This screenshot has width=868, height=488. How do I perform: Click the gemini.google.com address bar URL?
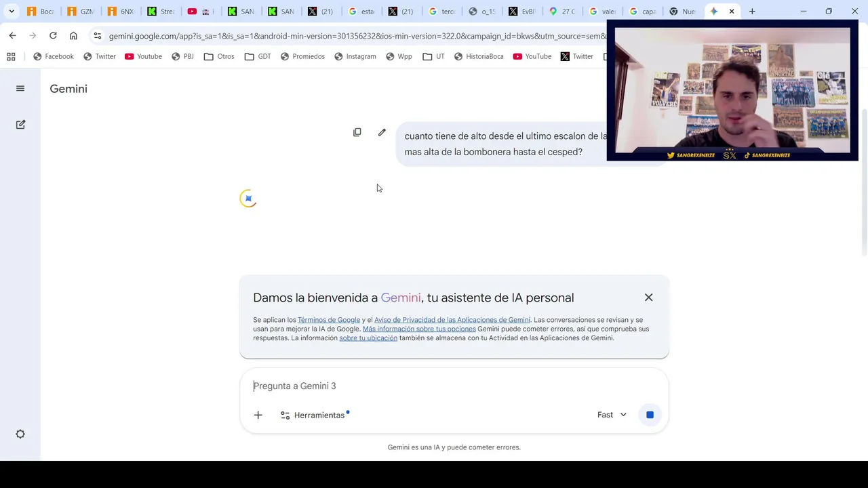357,36
